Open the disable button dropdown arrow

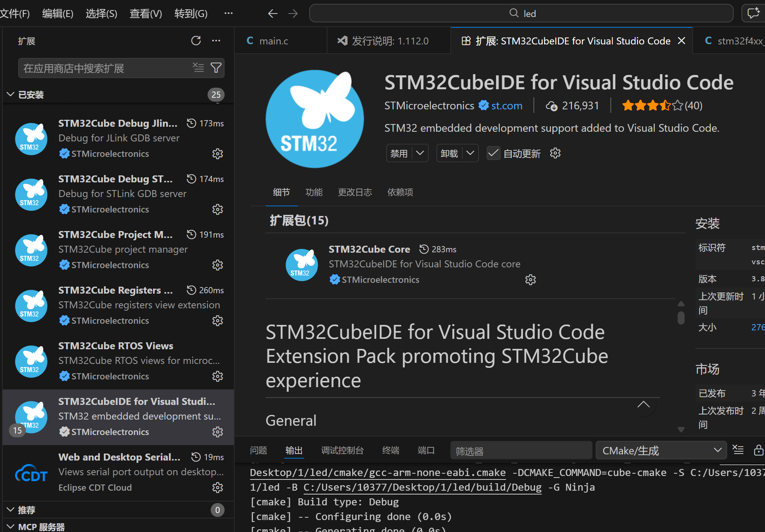pos(420,153)
